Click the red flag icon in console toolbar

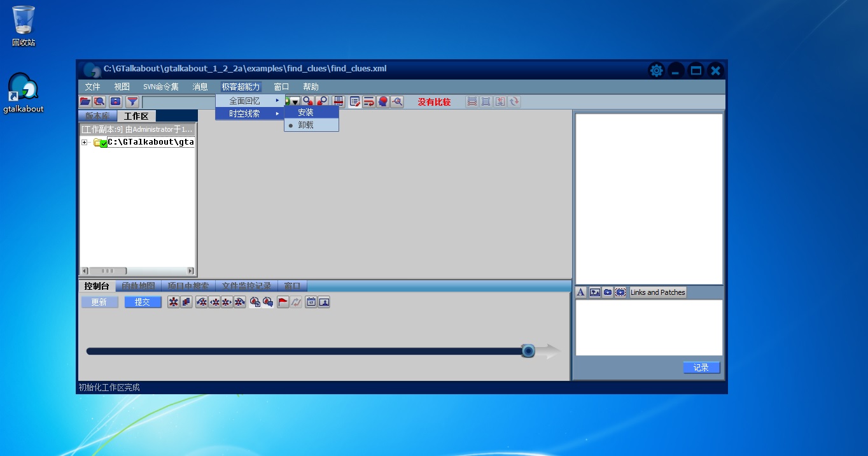(x=283, y=302)
